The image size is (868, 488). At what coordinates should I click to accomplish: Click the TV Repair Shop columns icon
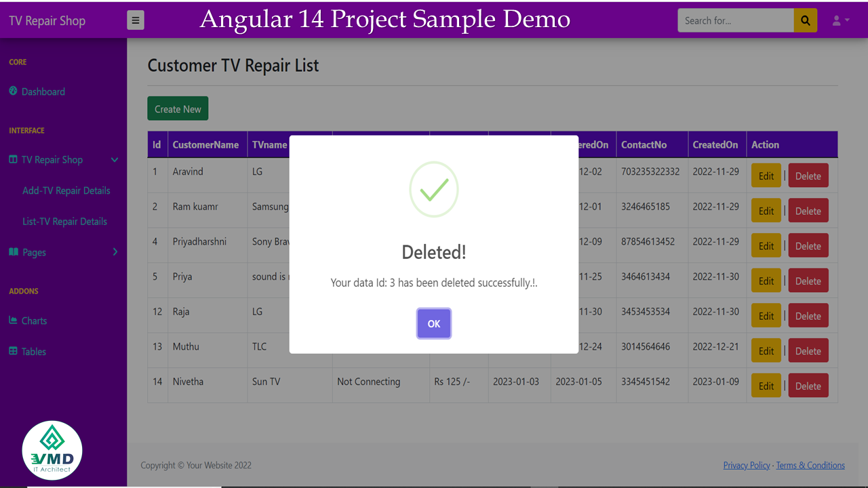[13, 159]
